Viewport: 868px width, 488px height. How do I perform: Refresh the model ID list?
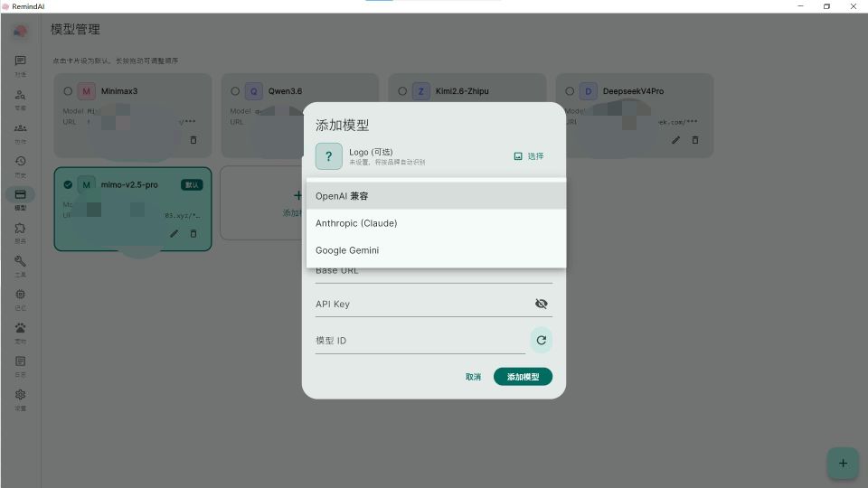pyautogui.click(x=541, y=341)
